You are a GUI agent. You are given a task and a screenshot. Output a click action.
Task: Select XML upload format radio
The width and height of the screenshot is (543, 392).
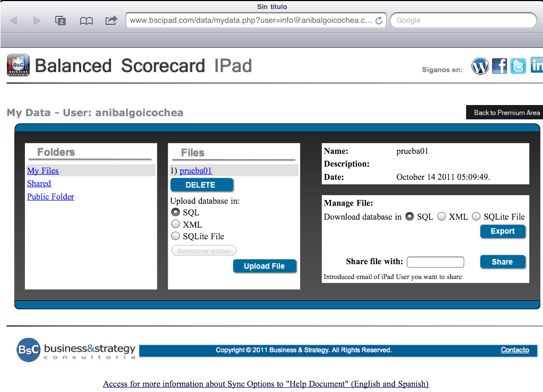[x=176, y=224]
